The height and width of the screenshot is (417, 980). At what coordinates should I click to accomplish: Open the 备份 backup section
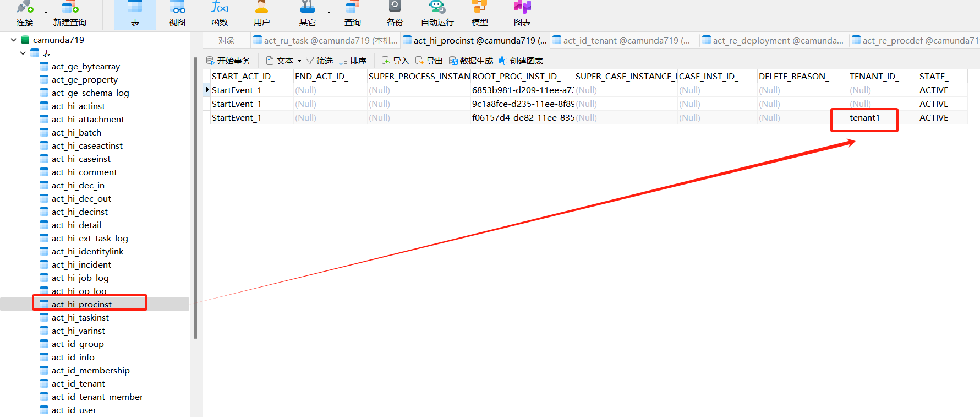[395, 14]
